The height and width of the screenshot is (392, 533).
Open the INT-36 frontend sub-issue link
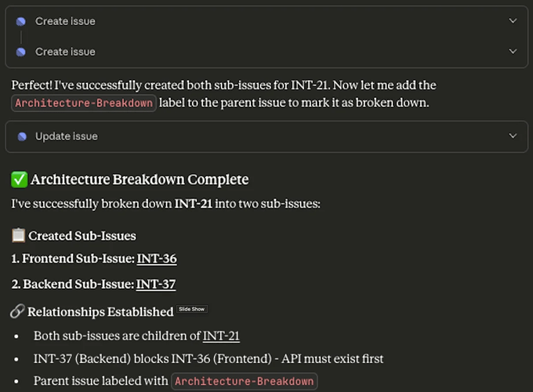(157, 259)
